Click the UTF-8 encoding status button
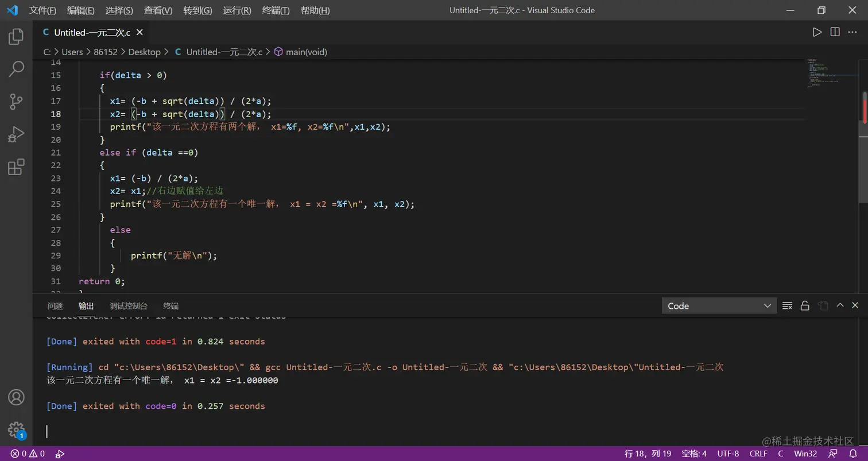Viewport: 868px width, 461px height. pos(728,454)
